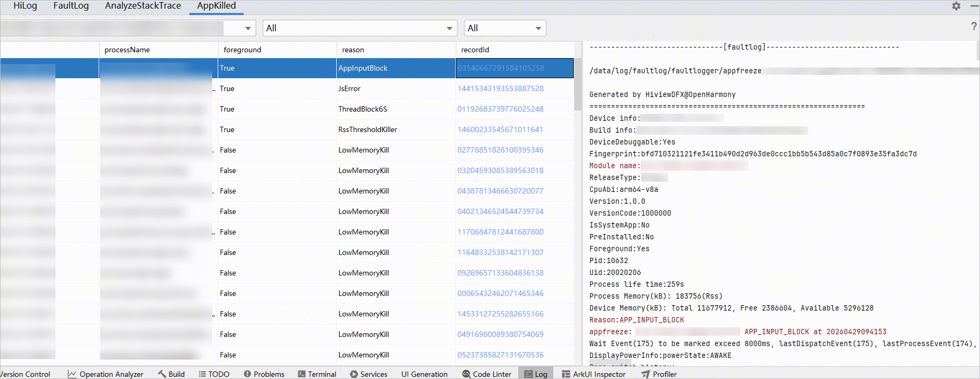Open the Operation Analyzer panel

click(x=106, y=374)
